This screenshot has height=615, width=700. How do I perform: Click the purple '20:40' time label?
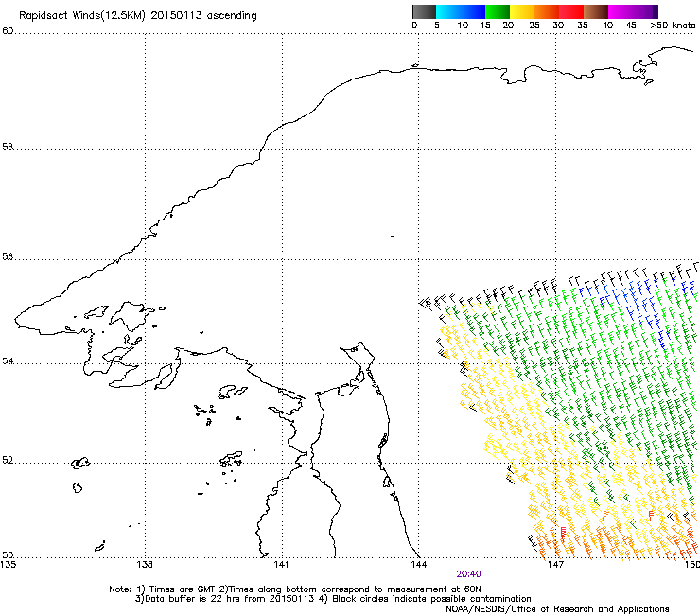468,574
